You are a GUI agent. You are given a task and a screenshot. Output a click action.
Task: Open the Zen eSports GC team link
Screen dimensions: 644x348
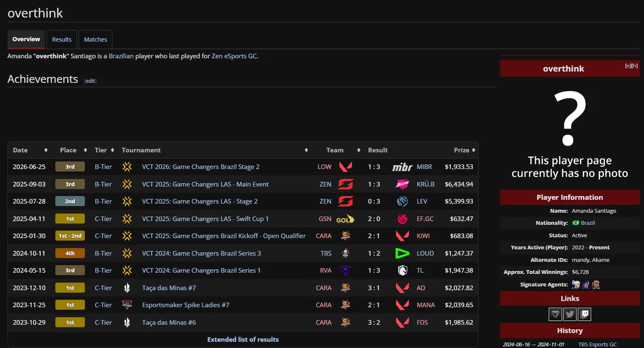tap(234, 56)
